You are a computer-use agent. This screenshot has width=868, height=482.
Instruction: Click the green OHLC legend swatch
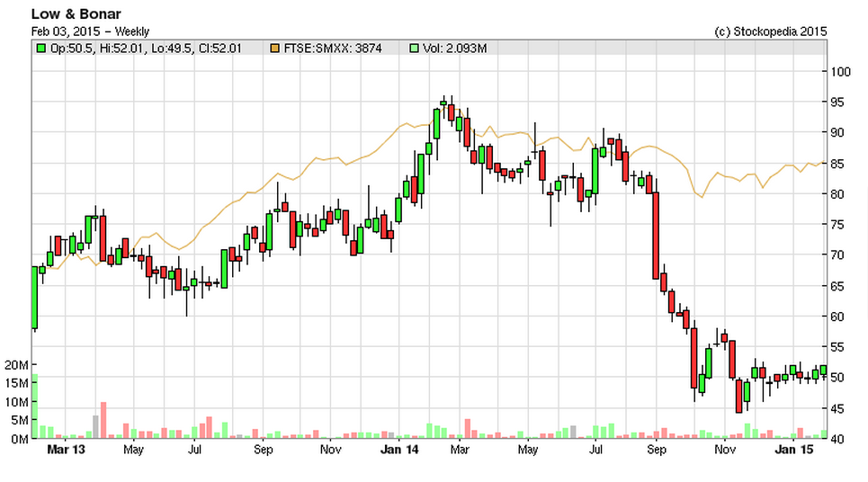41,49
